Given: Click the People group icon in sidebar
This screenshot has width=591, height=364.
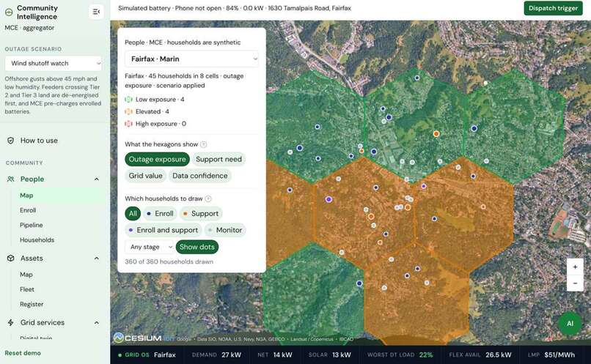Looking at the screenshot, I should [x=10, y=179].
